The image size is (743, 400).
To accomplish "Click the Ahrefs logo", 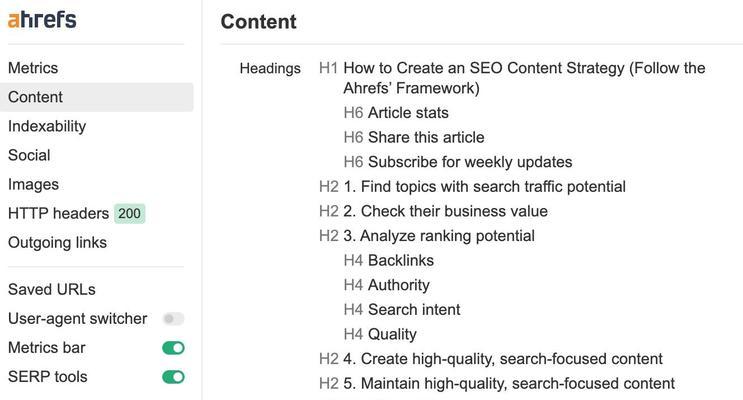I will click(x=42, y=20).
